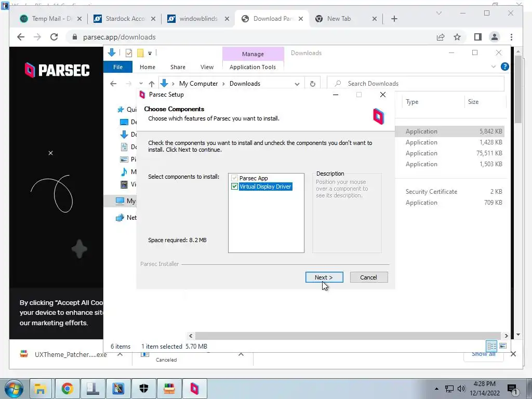The image size is (532, 399).
Task: Open the Windows Start button
Action: tap(14, 389)
